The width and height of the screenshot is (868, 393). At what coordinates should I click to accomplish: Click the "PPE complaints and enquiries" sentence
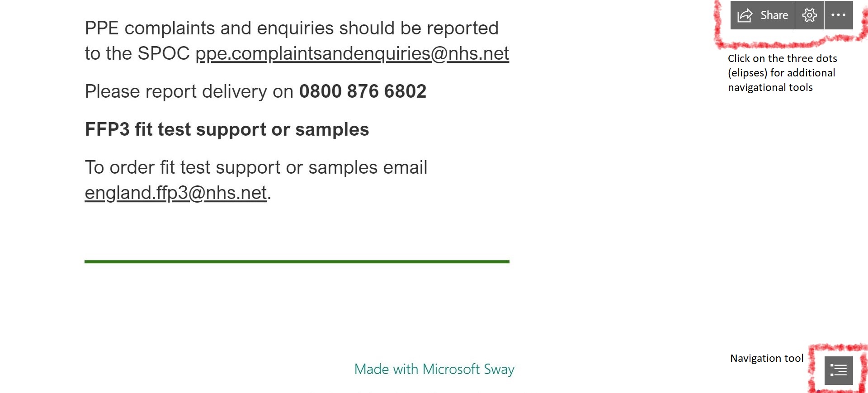(x=292, y=28)
